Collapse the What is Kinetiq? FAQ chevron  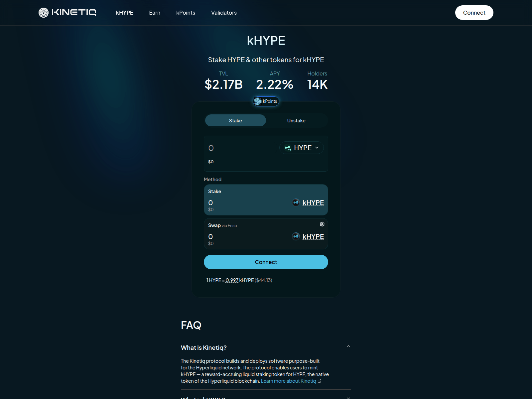(348, 346)
